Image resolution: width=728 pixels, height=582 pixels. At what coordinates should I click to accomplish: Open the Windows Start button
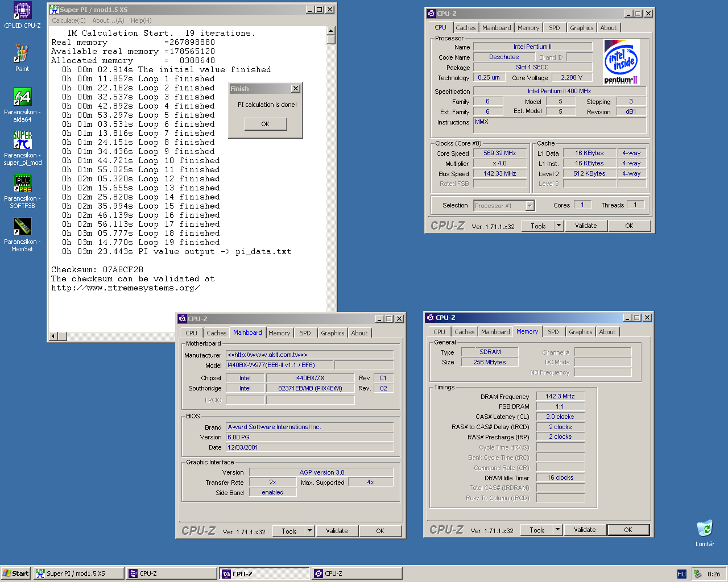click(16, 573)
